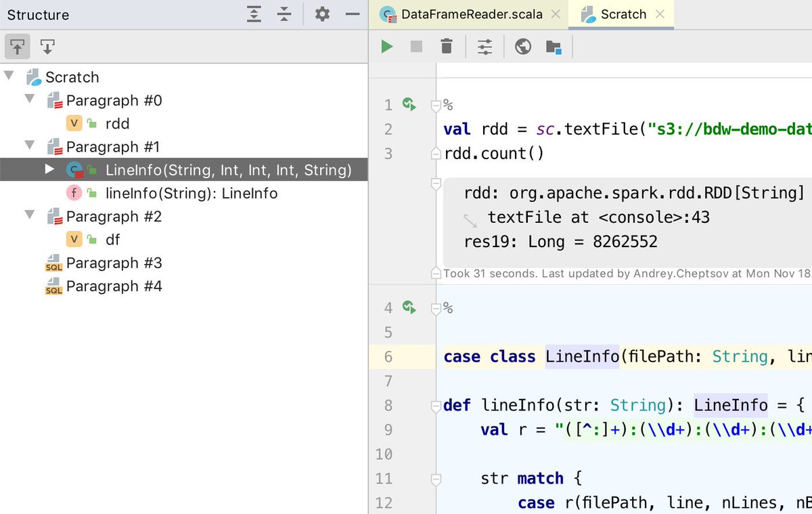Click the variable icon next to rdd

point(74,123)
